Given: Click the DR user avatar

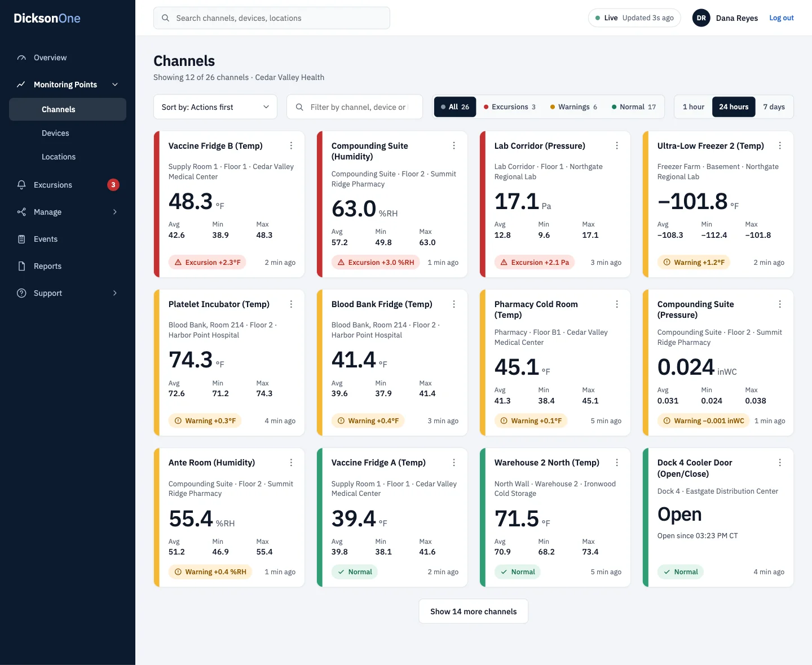Looking at the screenshot, I should 701,18.
